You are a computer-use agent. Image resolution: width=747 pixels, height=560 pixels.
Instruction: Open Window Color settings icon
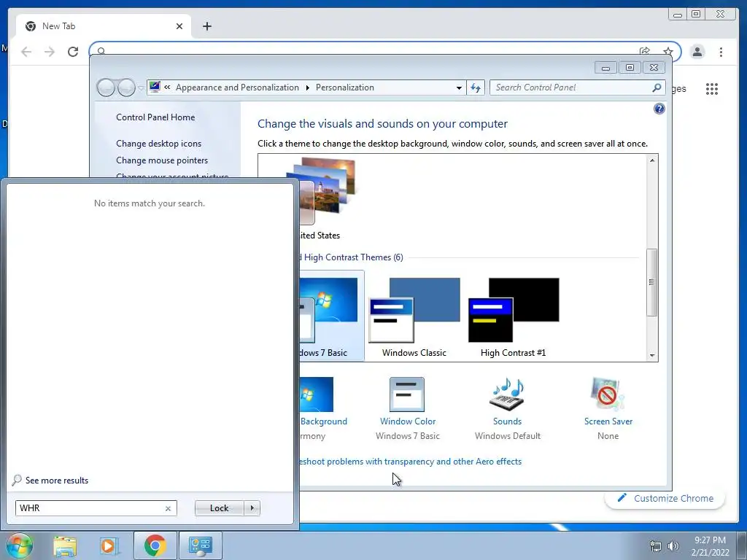coord(407,394)
